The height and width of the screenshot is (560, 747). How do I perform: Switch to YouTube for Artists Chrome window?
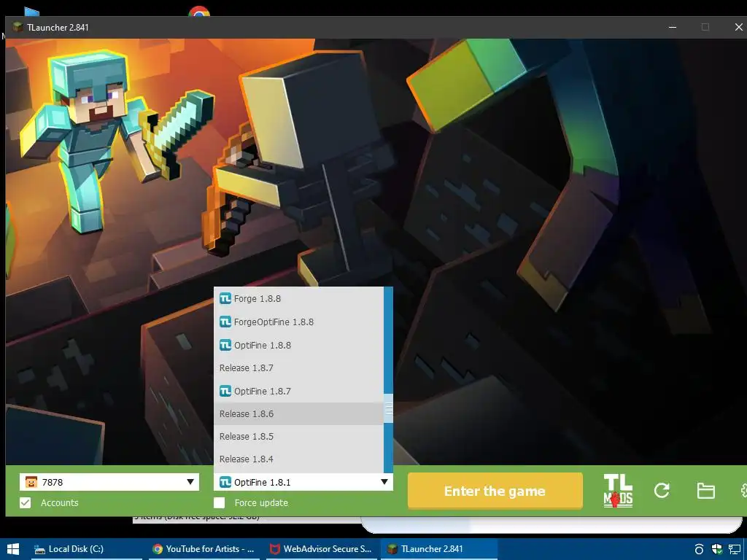(x=204, y=549)
